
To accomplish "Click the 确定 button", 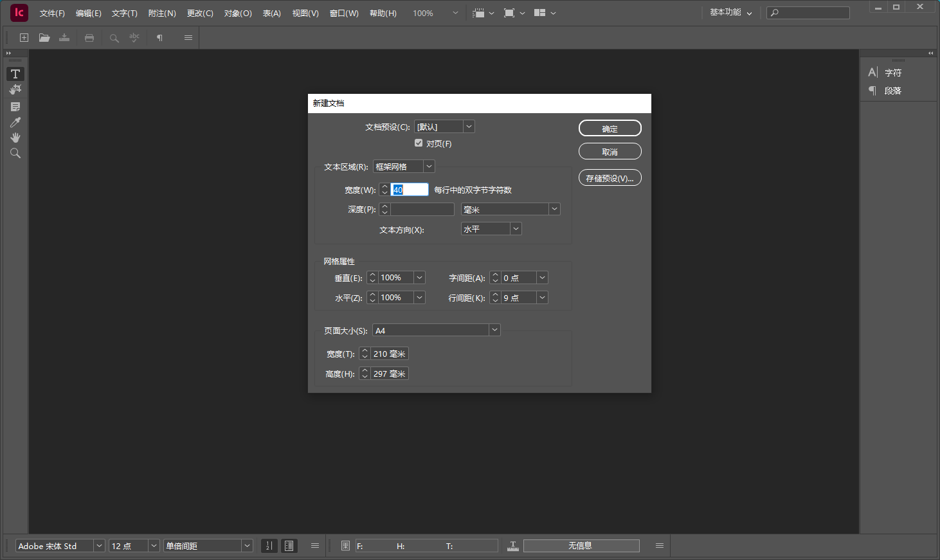I will 610,129.
